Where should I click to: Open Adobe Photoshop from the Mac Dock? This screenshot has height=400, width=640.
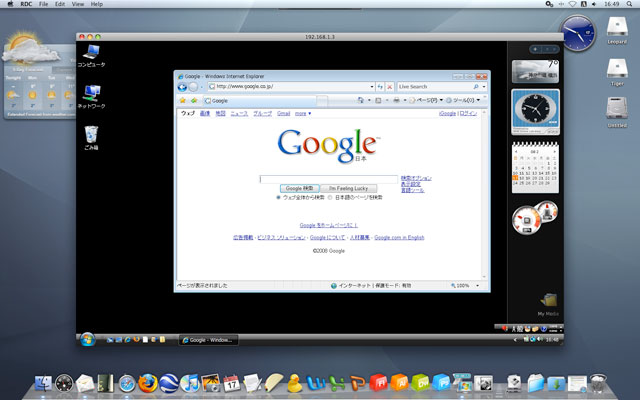(441, 383)
